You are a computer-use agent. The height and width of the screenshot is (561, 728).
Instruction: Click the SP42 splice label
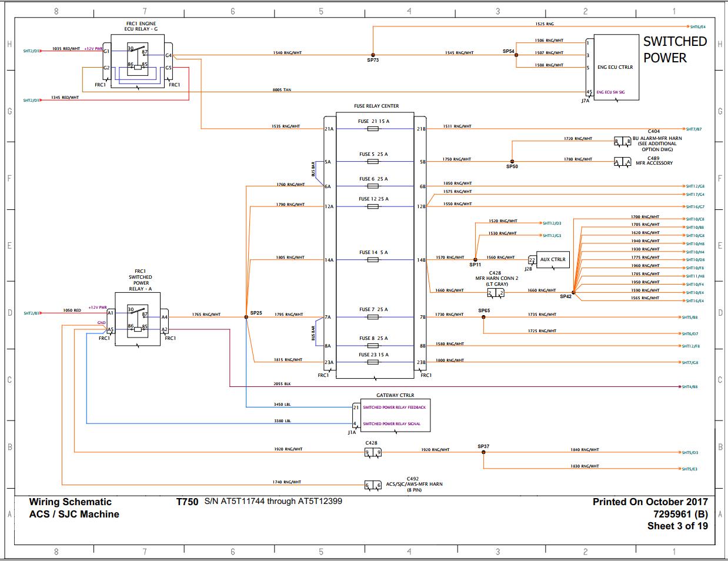566,296
